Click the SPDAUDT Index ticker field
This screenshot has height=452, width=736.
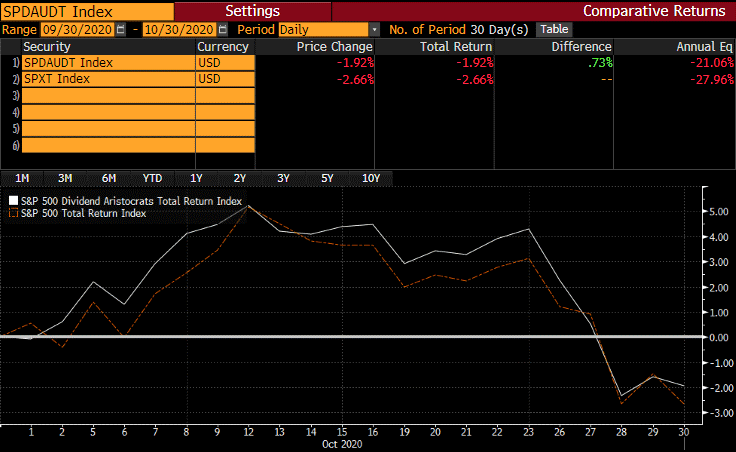(x=87, y=11)
